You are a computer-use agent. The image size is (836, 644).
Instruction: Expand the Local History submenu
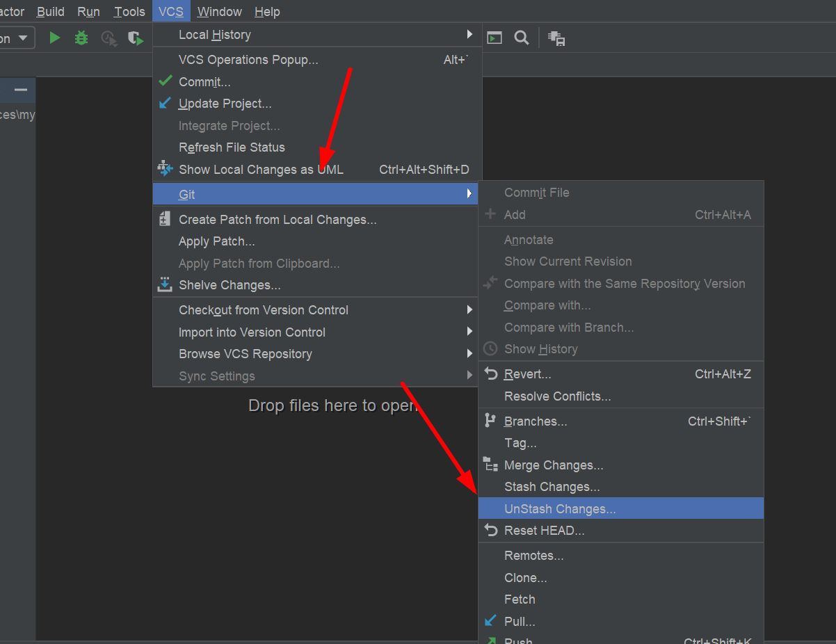pos(317,35)
